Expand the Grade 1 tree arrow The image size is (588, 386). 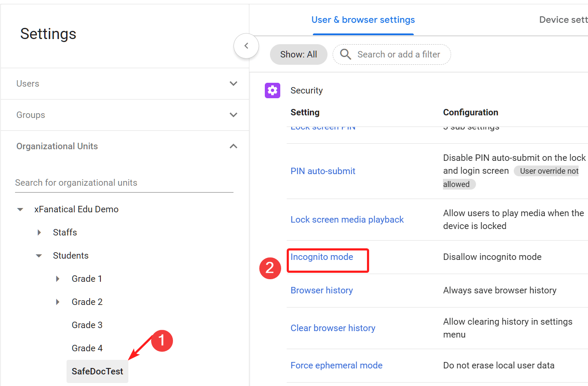pos(58,279)
